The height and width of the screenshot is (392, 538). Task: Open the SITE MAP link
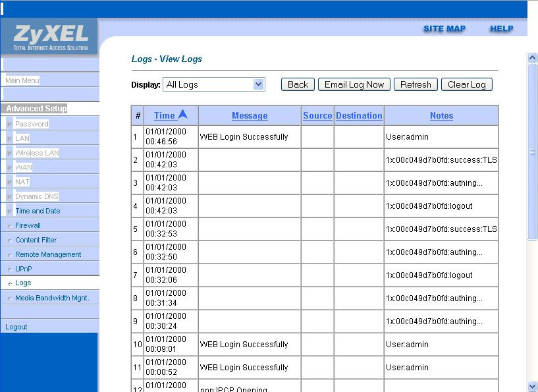444,29
